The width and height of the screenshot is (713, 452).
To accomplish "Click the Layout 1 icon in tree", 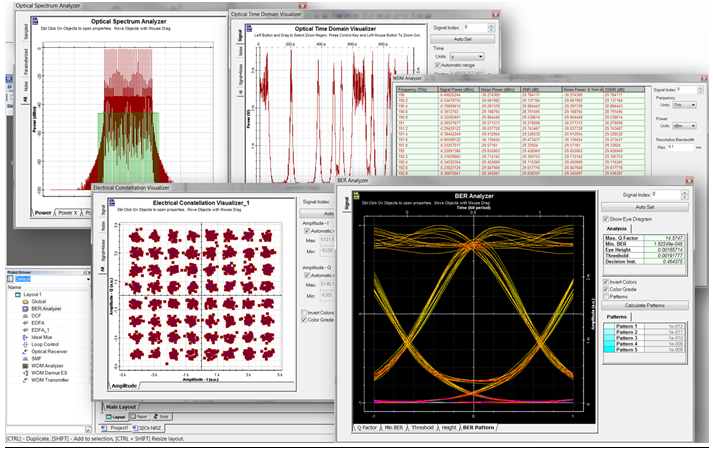I will point(18,295).
